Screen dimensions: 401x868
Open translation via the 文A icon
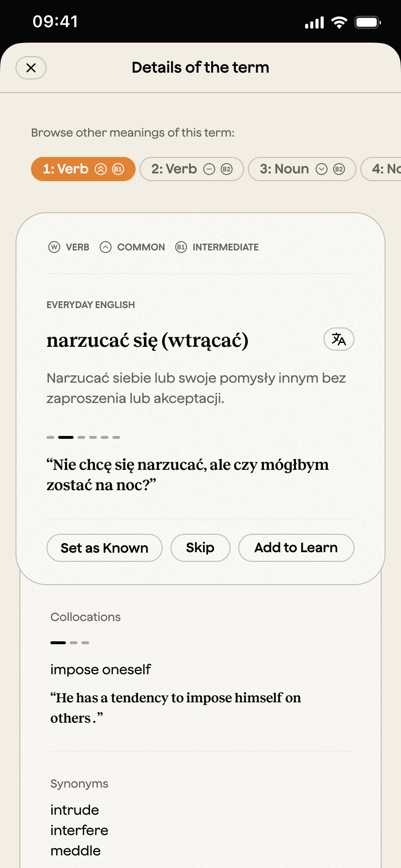pos(339,339)
